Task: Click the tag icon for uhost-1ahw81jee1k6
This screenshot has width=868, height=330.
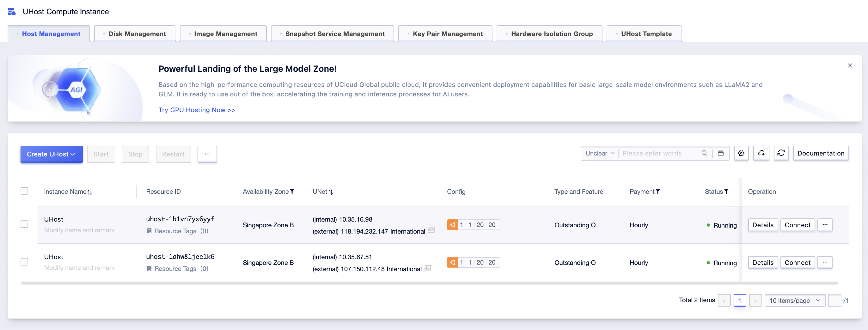Action: pos(149,269)
